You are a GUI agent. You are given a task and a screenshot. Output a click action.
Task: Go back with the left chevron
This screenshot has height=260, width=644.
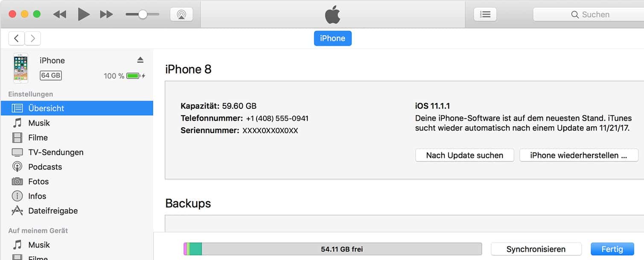tap(16, 38)
